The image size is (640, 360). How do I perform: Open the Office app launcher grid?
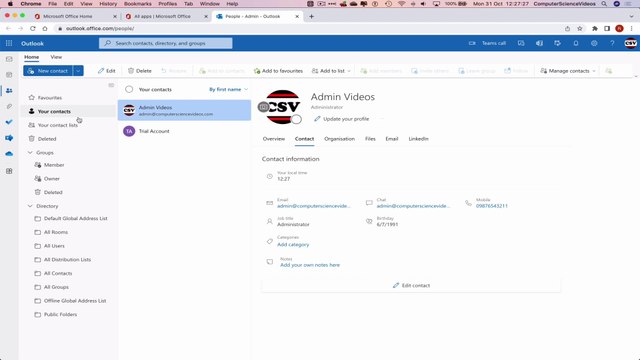pyautogui.click(x=9, y=43)
